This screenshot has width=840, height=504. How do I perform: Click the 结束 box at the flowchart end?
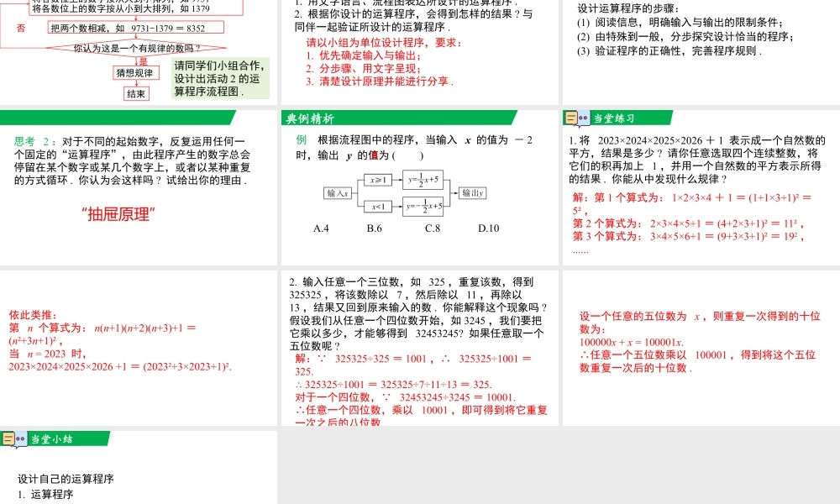[136, 92]
